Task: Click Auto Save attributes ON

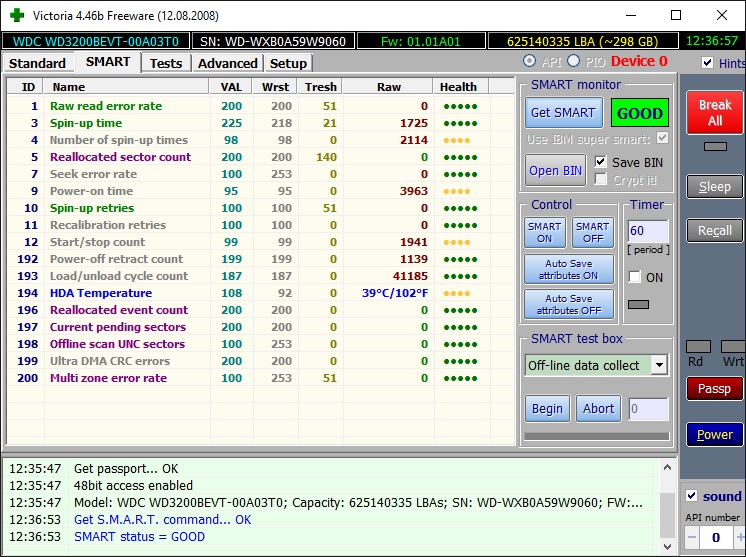Action: pos(569,269)
